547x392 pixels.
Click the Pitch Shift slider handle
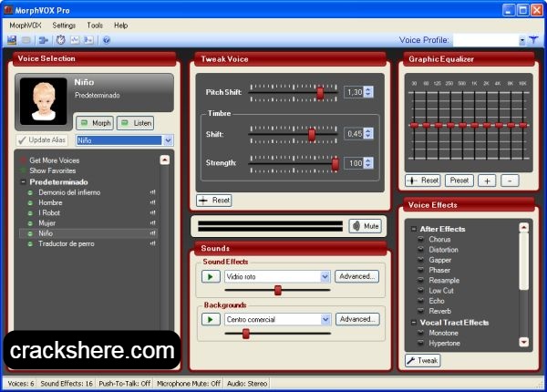tap(320, 93)
